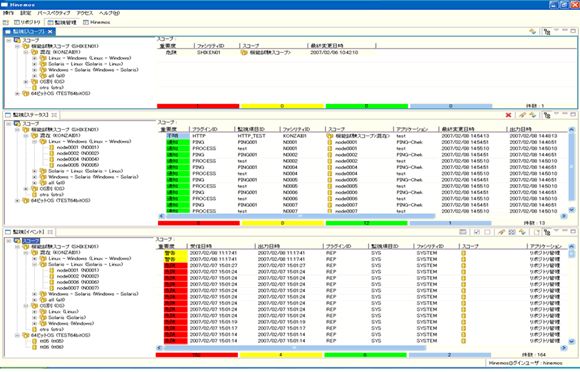Image resolution: width=580 pixels, height=372 pixels.
Task: Click the folder icon of 混在 in 監視[スコープ] tree
Action: (x=35, y=52)
